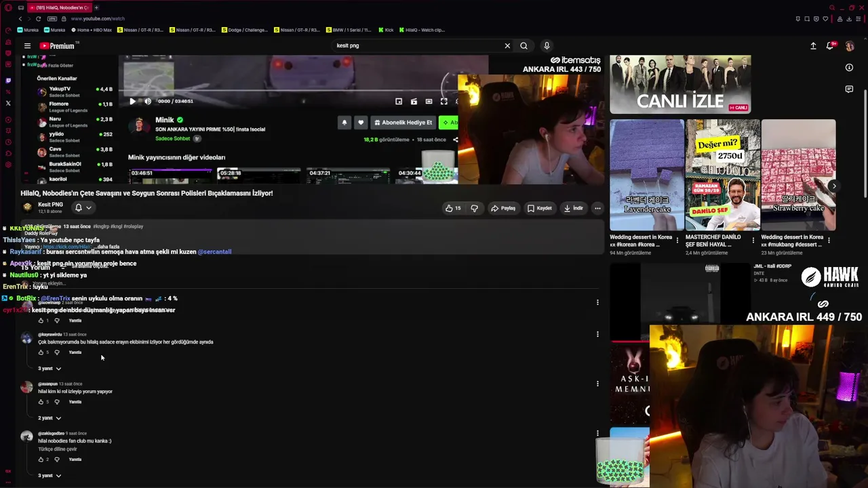Open options menu for @xuanpun comment
Viewport: 868px width, 488px height.
[597, 384]
